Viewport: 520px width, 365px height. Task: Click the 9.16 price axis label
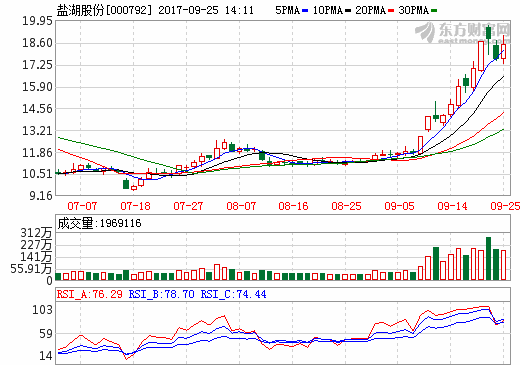(x=41, y=195)
